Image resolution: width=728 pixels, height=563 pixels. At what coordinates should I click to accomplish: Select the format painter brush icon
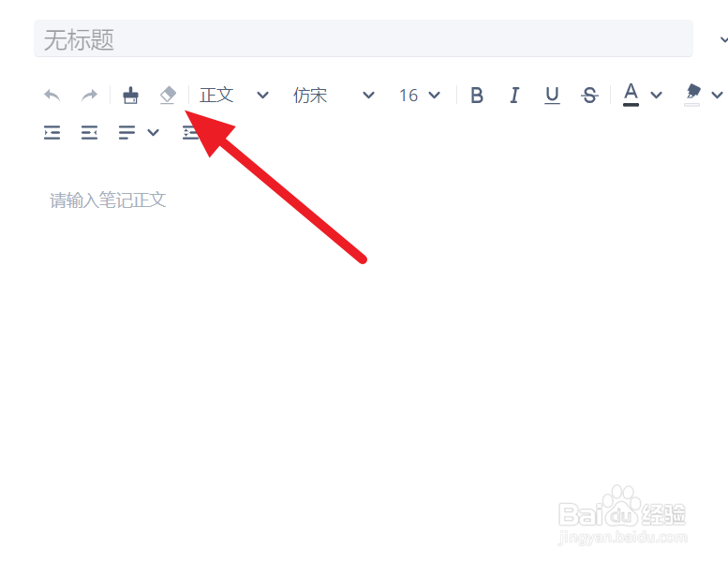130,96
